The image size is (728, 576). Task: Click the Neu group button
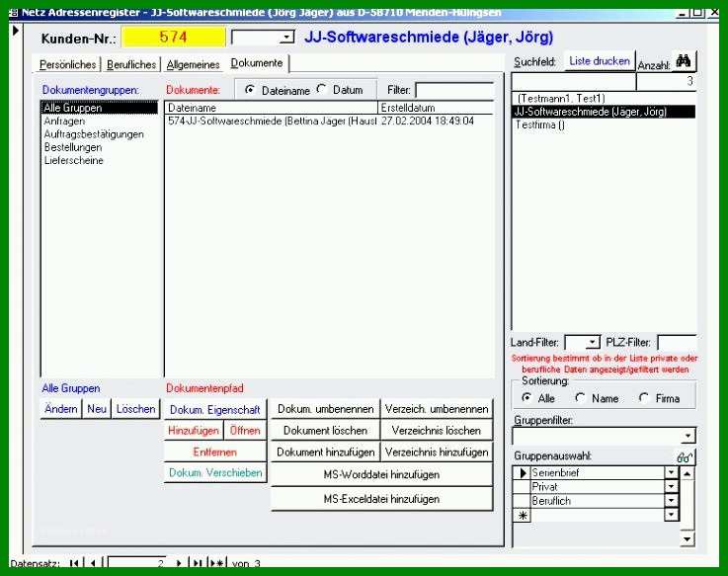click(x=97, y=409)
